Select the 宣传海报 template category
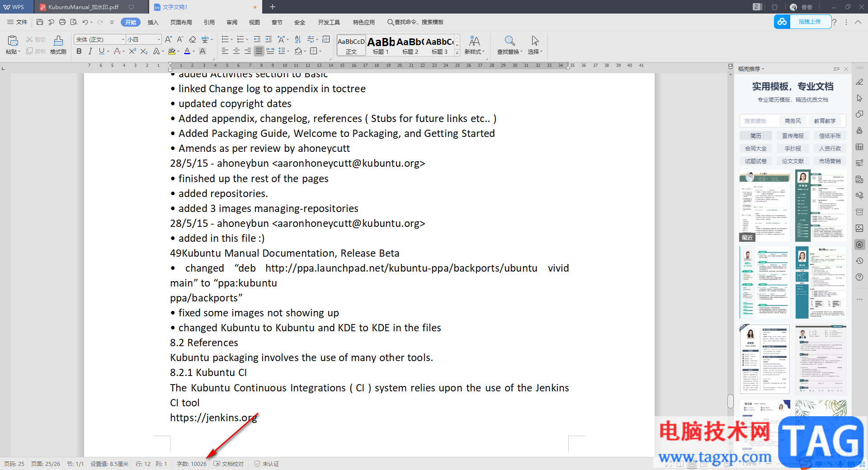 coord(793,136)
